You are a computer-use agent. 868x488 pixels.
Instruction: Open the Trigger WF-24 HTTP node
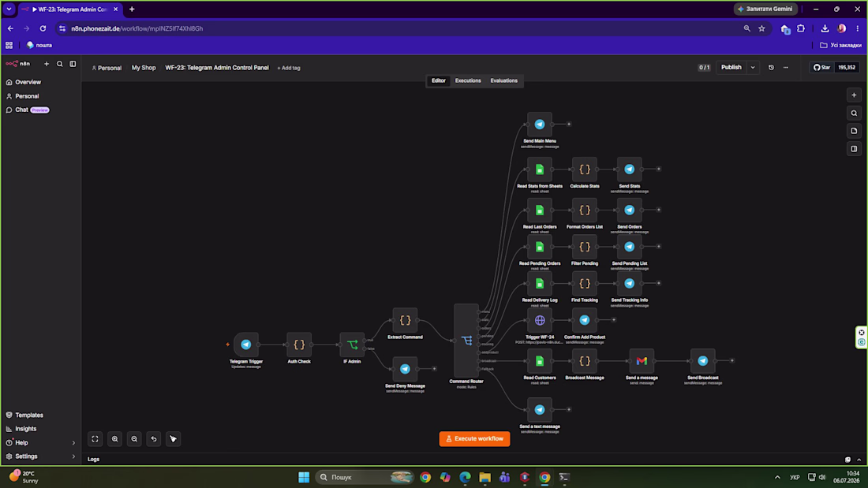540,320
